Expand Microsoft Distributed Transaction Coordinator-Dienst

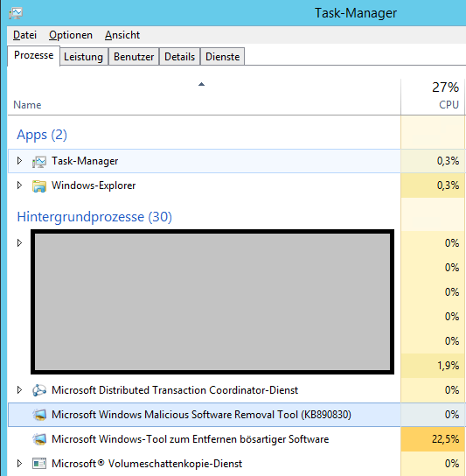tap(19, 389)
